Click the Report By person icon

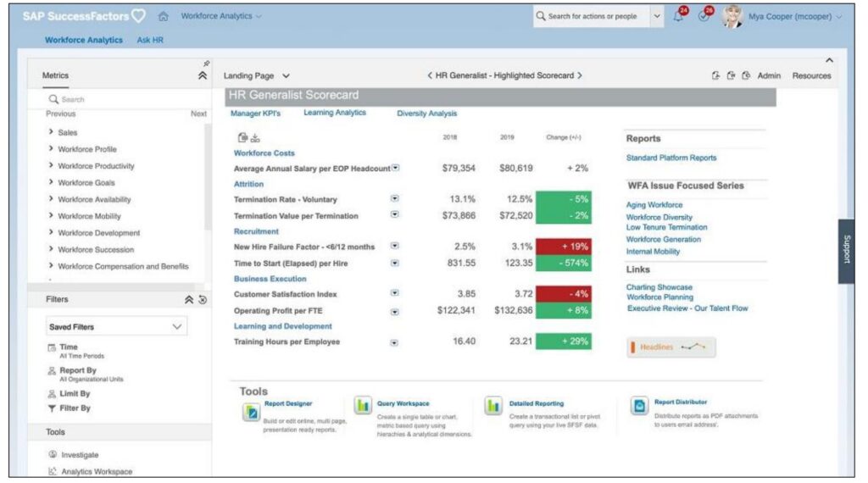[x=52, y=370]
